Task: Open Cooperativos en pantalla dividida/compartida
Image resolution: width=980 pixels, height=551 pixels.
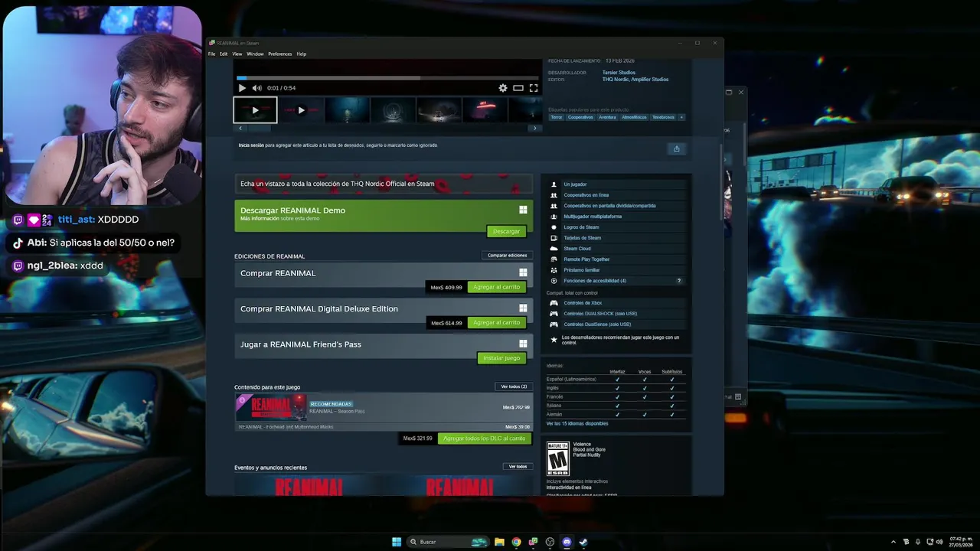Action: (609, 206)
